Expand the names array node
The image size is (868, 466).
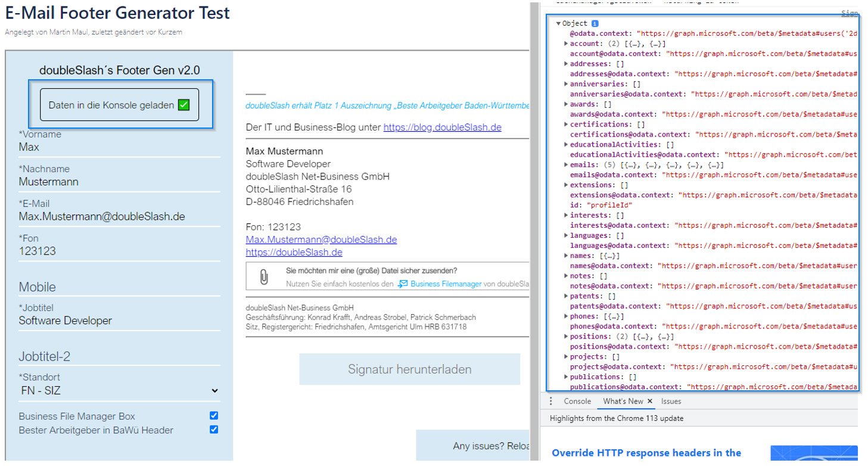(x=566, y=256)
